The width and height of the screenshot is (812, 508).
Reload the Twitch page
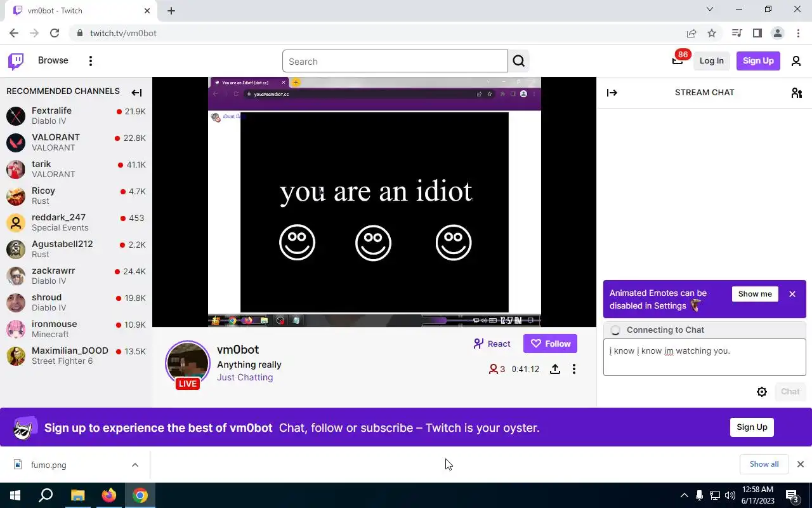[55, 33]
